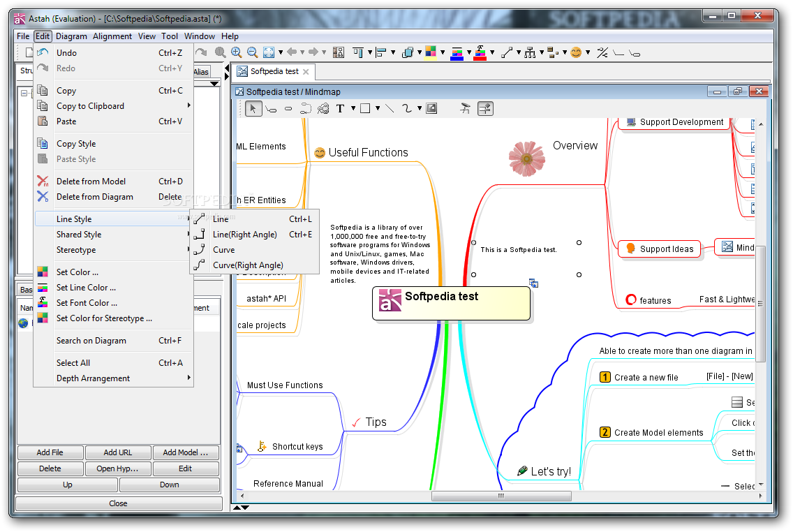The width and height of the screenshot is (793, 532).
Task: Click the Zoom Out magnifier icon
Action: point(253,52)
